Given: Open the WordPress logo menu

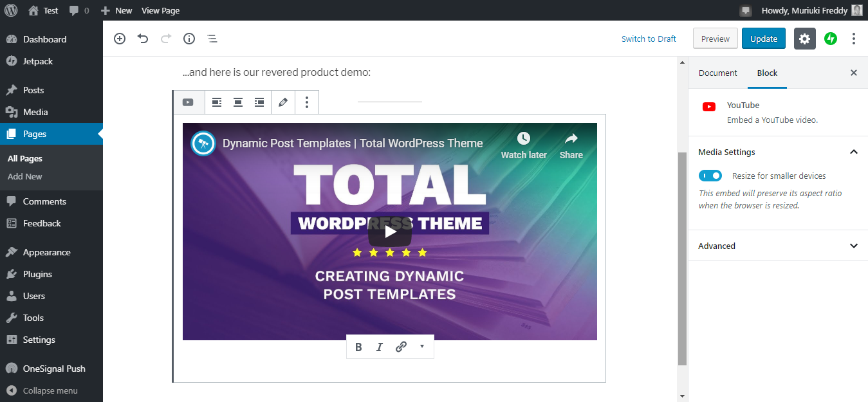Looking at the screenshot, I should tap(11, 10).
